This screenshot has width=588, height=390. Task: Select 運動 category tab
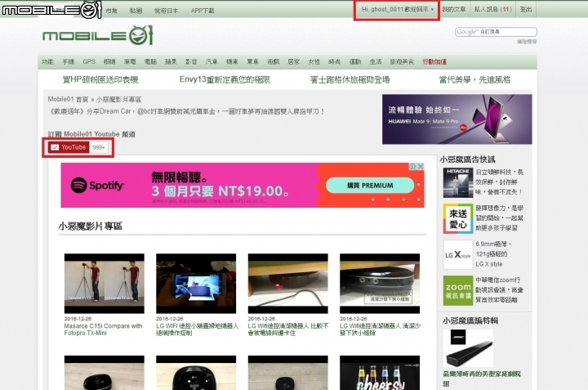[354, 61]
